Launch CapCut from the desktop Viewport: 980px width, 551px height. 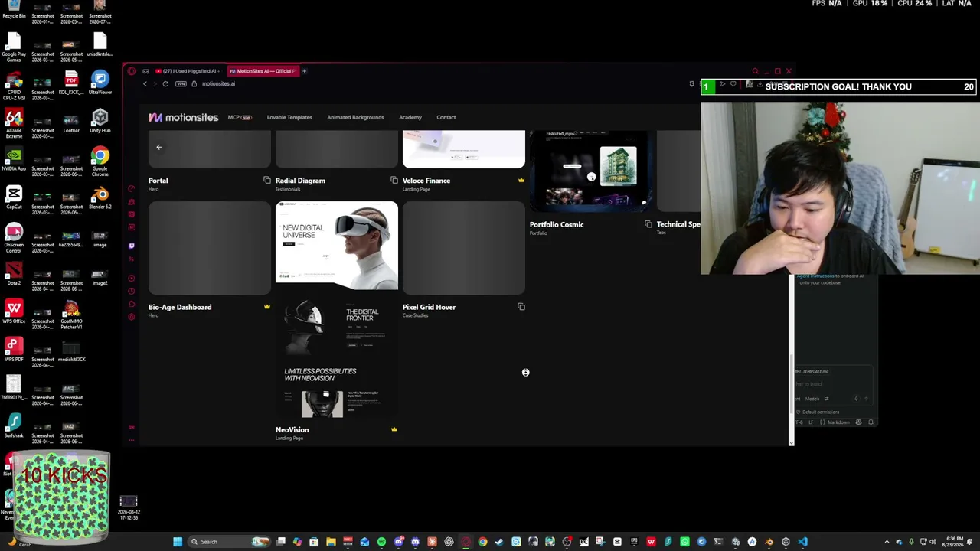point(14,197)
